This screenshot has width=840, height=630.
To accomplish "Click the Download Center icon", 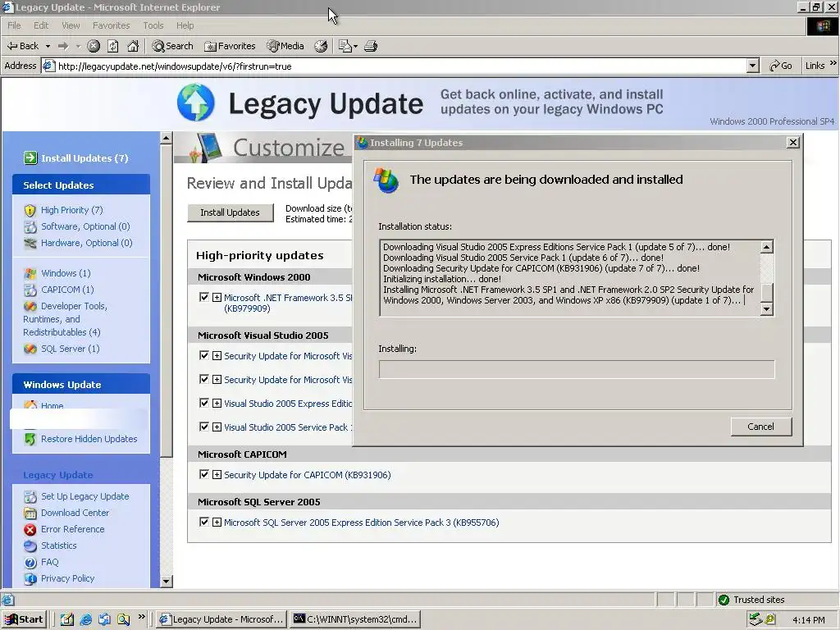I will point(30,514).
